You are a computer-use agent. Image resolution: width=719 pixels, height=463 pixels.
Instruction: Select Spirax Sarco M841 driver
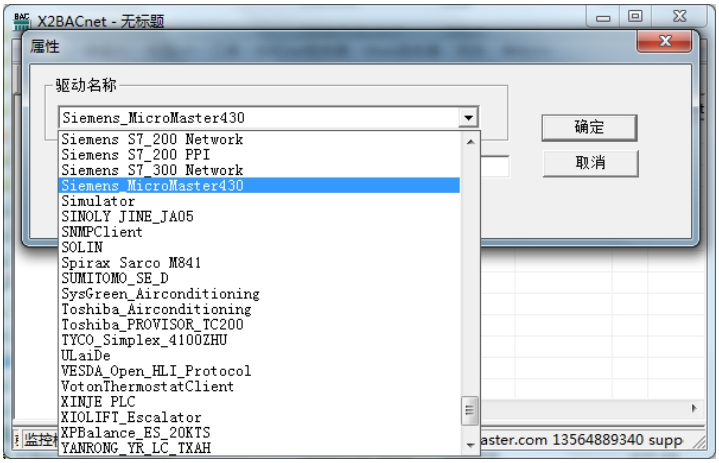259,263
